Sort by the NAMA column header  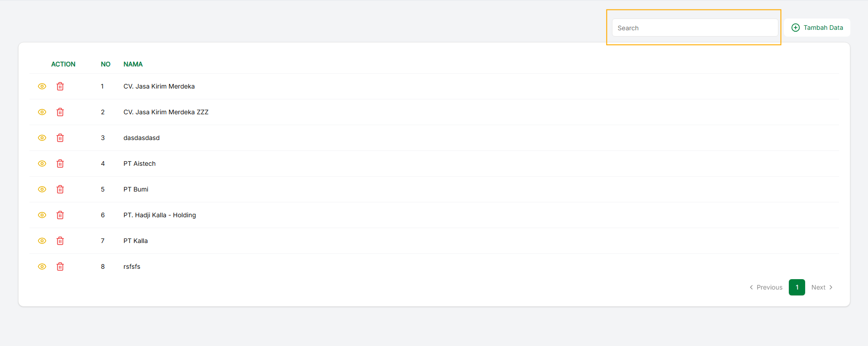pyautogui.click(x=133, y=64)
